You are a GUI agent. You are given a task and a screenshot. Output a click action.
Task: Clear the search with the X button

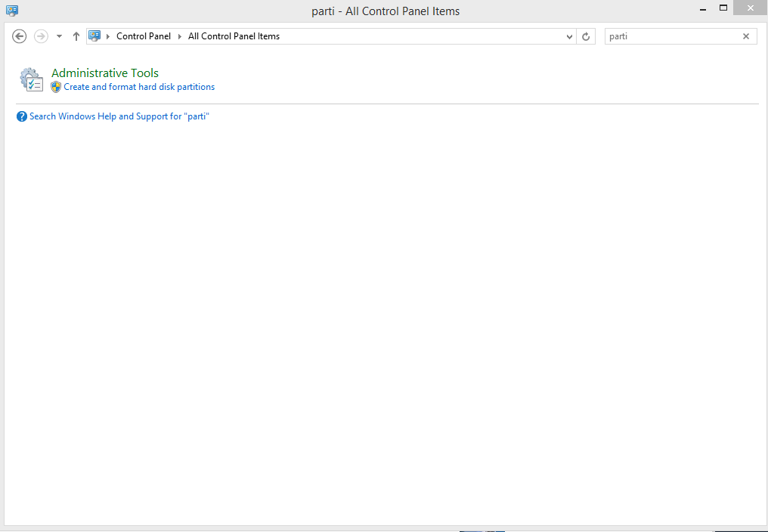[746, 36]
